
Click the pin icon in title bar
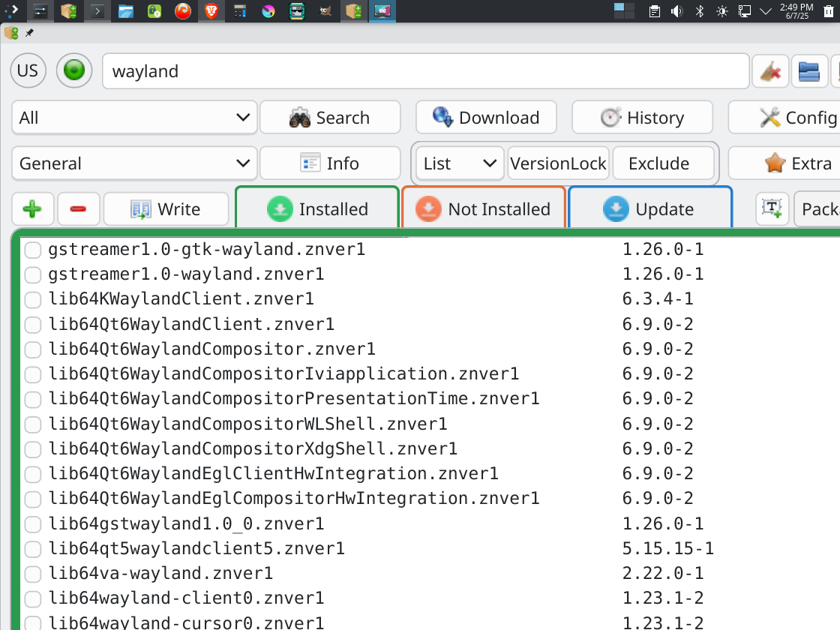tap(29, 33)
